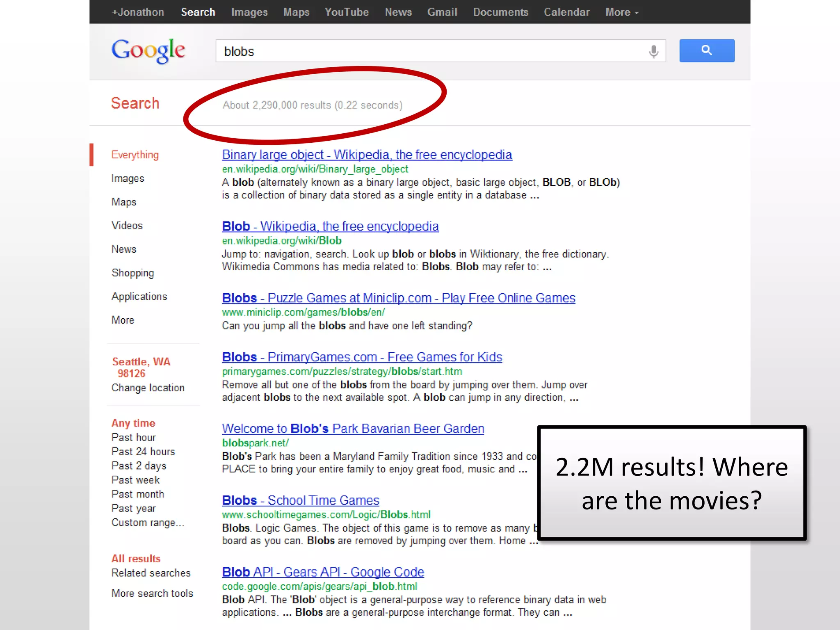Filter to Past 24 hours
The width and height of the screenshot is (840, 630).
(x=143, y=452)
